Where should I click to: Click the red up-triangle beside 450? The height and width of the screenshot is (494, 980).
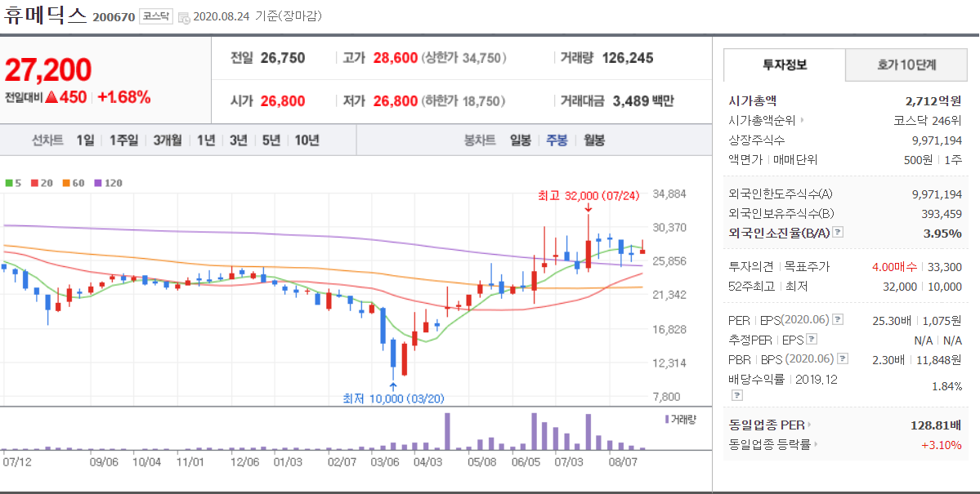(x=51, y=97)
